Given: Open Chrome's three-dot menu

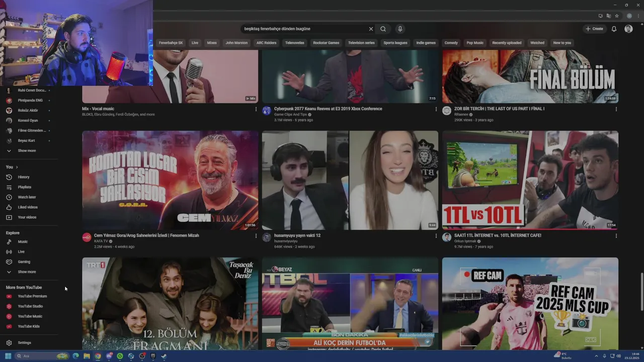Looking at the screenshot, I should (638, 16).
